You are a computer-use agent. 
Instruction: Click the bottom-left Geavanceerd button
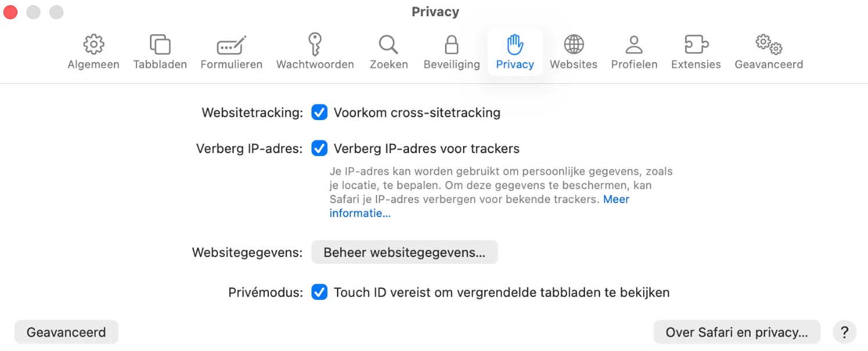pos(66,332)
